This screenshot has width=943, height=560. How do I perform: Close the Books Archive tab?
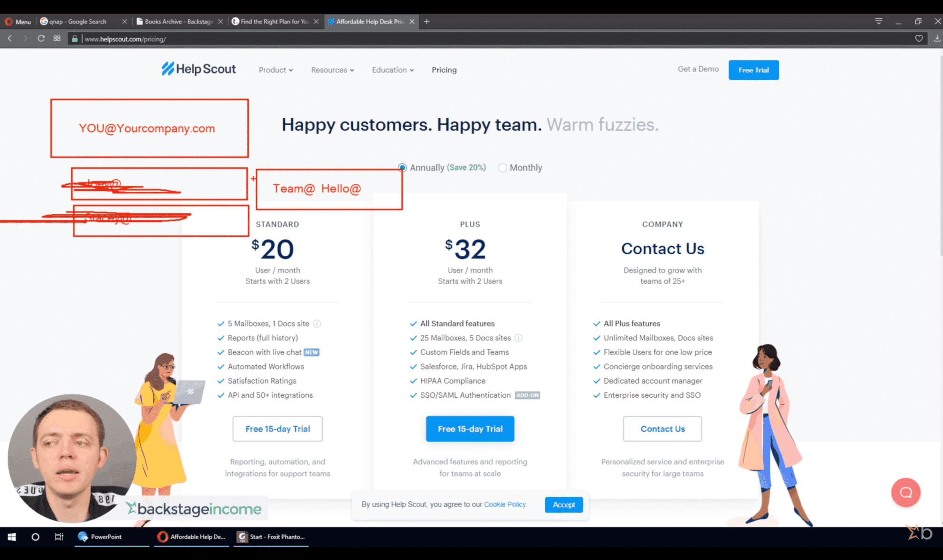coord(220,22)
